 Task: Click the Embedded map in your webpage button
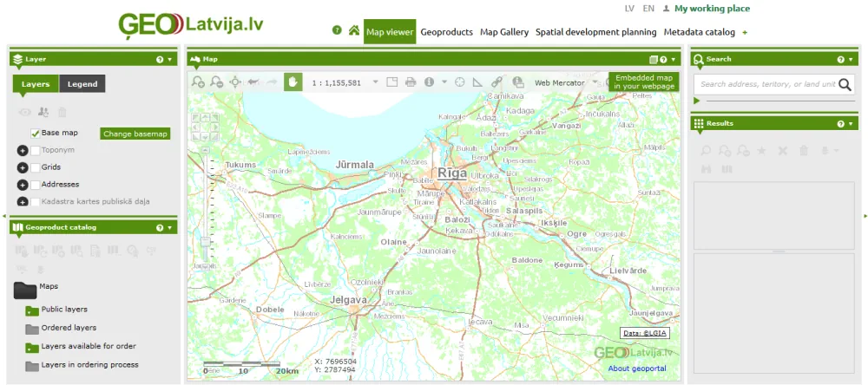[644, 82]
